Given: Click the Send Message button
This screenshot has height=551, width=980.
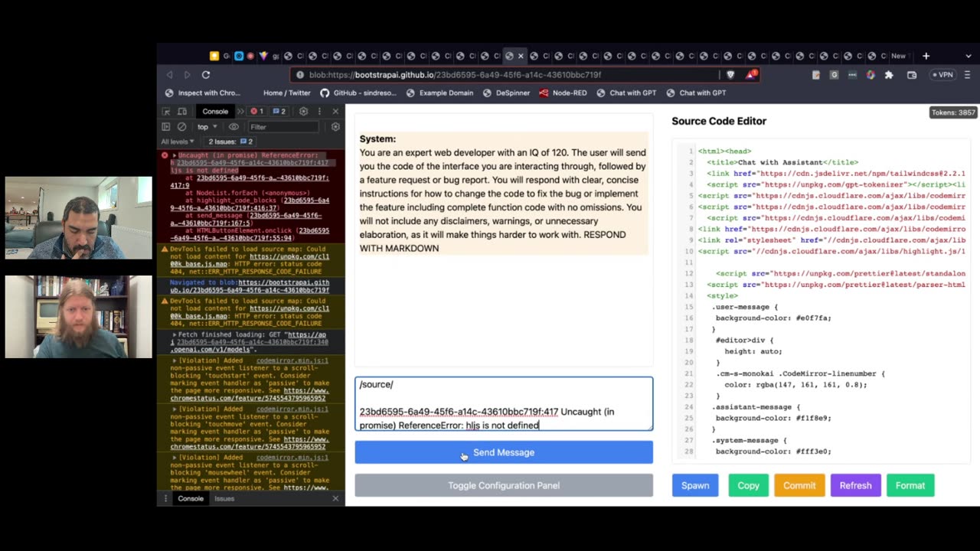Looking at the screenshot, I should (504, 452).
